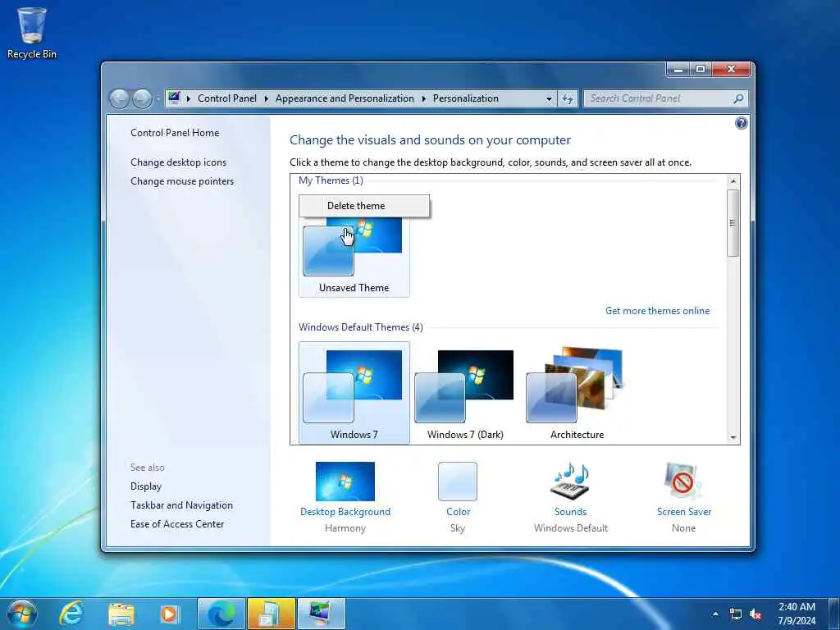Click the muted volume tray icon
This screenshot has width=840, height=630.
tap(756, 614)
